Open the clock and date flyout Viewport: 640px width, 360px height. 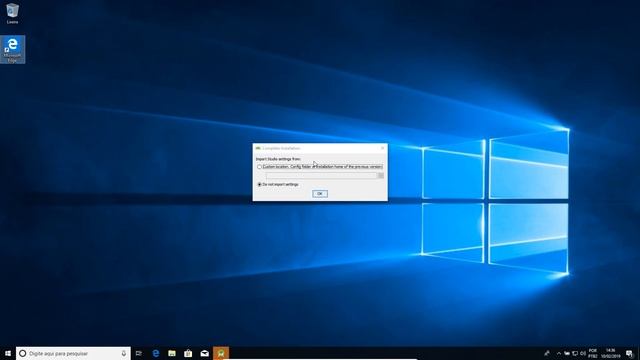click(x=611, y=353)
